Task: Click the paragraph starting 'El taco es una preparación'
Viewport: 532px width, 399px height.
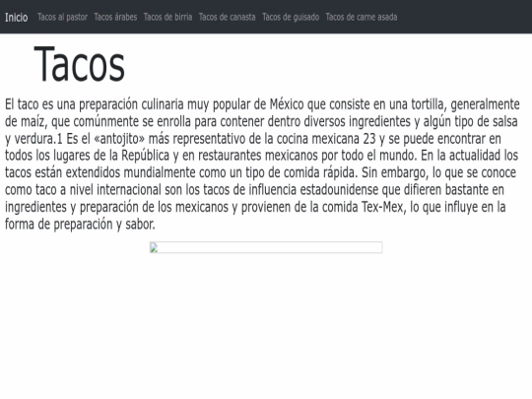Action: point(262,164)
